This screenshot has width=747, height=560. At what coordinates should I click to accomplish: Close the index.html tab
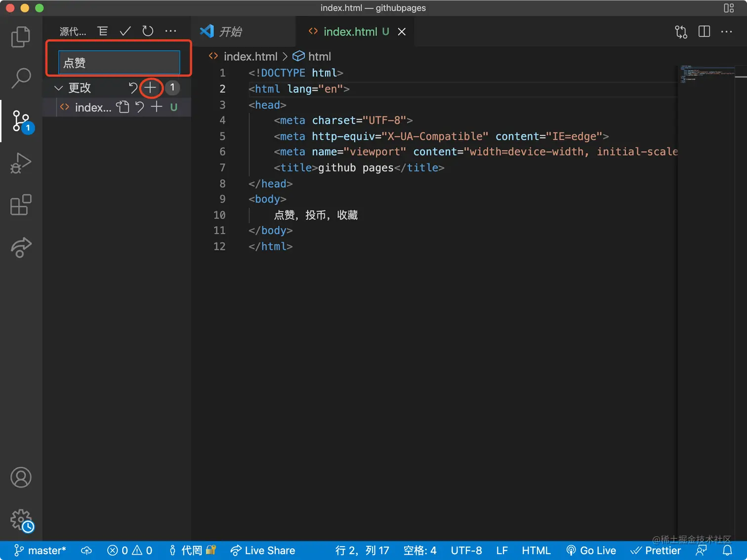tap(402, 32)
